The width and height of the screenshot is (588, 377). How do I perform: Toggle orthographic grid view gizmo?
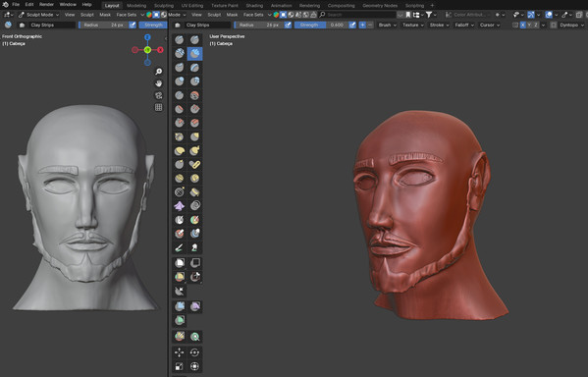pyautogui.click(x=159, y=107)
